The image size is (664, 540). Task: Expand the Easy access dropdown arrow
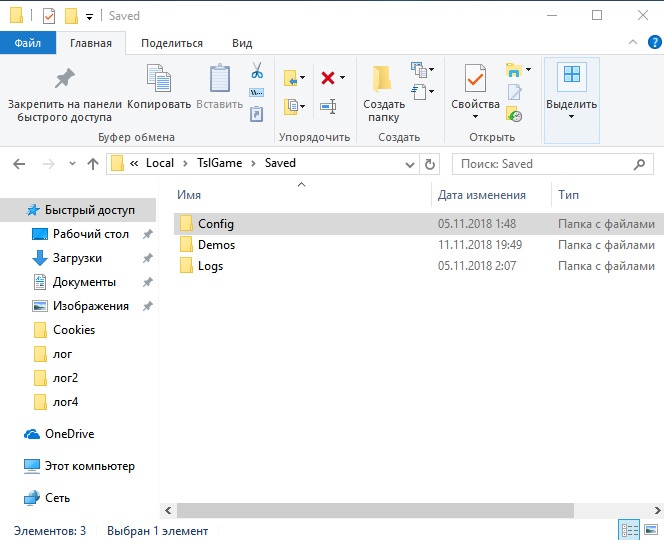[431, 91]
